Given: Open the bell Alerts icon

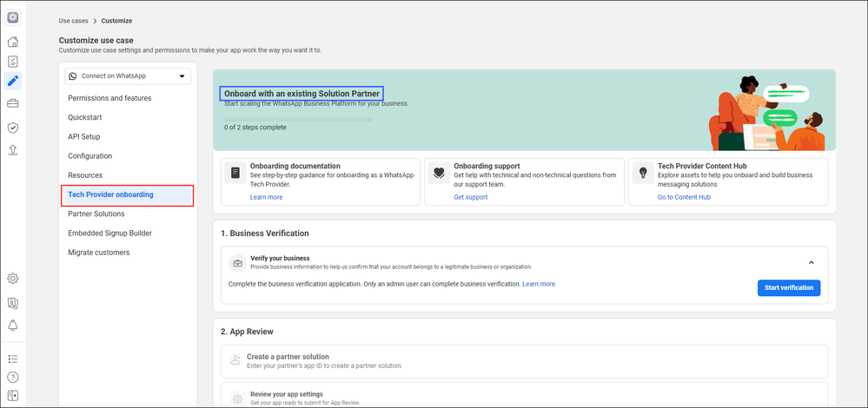Looking at the screenshot, I should [x=13, y=325].
